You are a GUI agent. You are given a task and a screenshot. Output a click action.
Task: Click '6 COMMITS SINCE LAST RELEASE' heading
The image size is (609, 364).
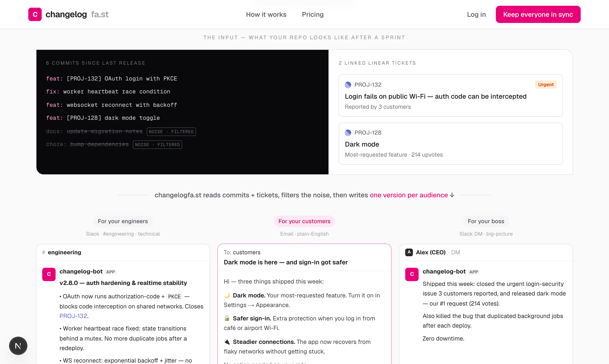coord(95,63)
